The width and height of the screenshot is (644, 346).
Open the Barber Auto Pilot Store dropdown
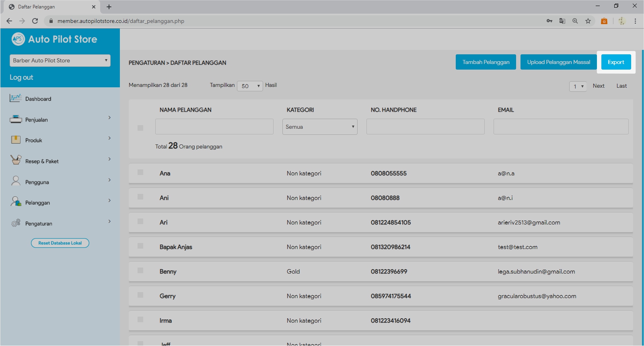[60, 60]
